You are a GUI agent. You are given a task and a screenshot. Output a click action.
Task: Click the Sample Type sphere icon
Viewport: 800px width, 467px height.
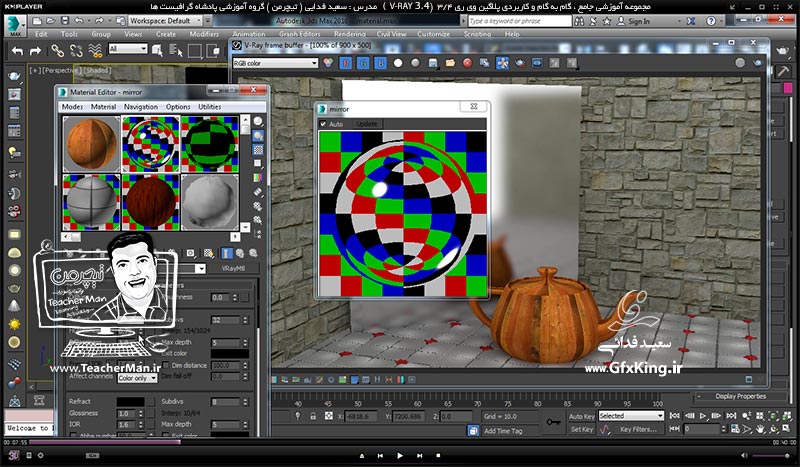pyautogui.click(x=258, y=121)
